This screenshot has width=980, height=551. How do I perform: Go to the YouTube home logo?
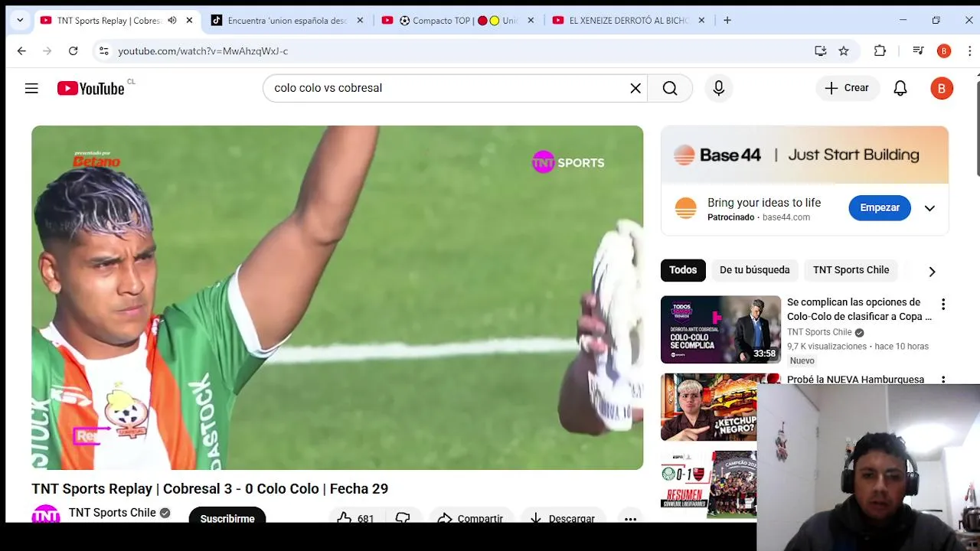tap(91, 89)
